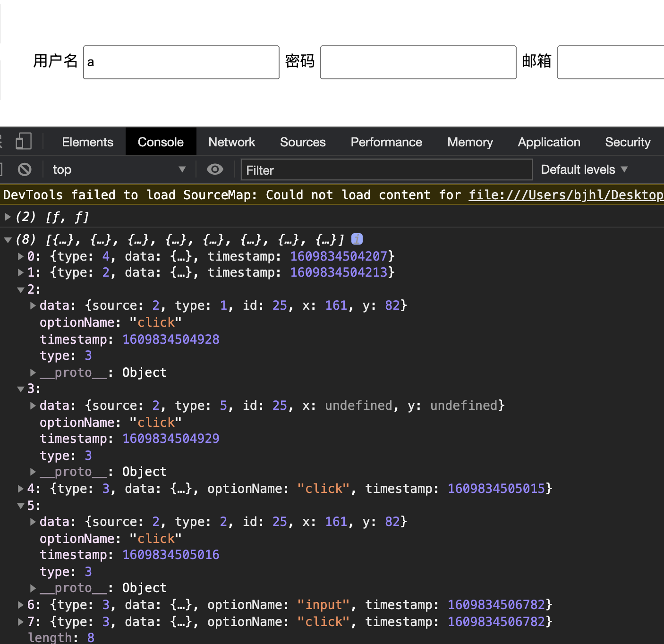664x644 pixels.
Task: Expand array entry 0
Action: (x=20, y=256)
